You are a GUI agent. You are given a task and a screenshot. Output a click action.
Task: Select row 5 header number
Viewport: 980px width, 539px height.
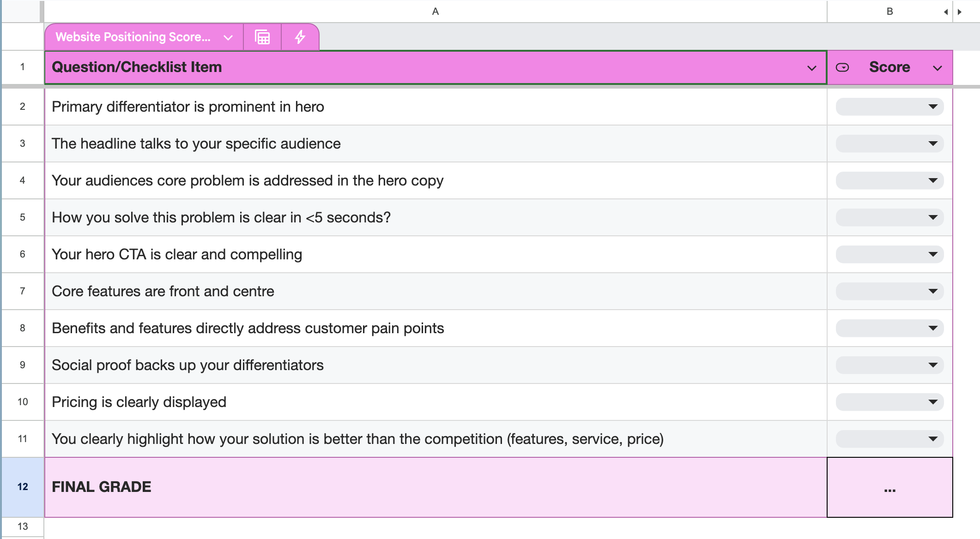(x=23, y=217)
